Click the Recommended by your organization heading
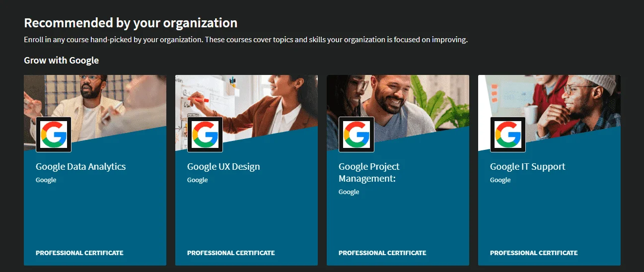The image size is (644, 272). 131,23
